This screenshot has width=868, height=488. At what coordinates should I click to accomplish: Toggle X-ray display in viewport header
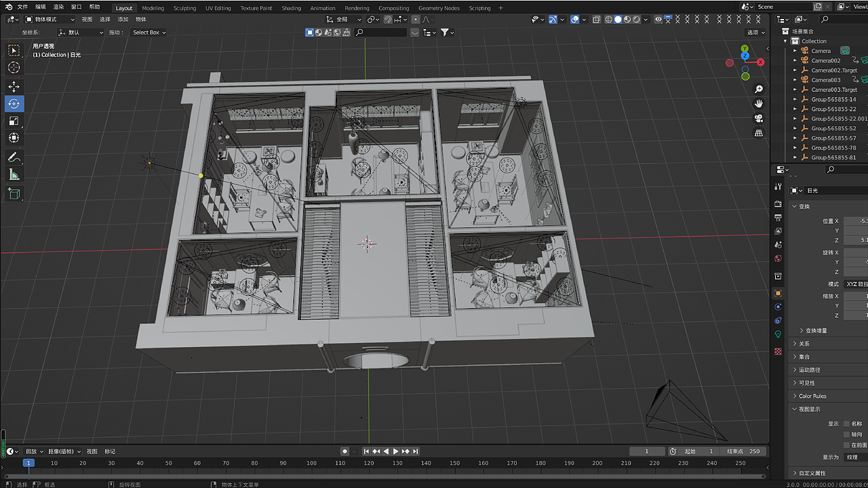click(x=596, y=20)
